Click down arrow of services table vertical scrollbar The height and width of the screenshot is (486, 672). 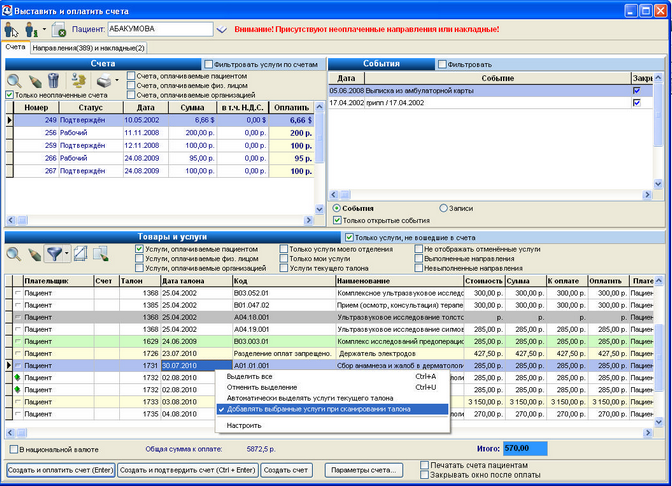tap(659, 422)
